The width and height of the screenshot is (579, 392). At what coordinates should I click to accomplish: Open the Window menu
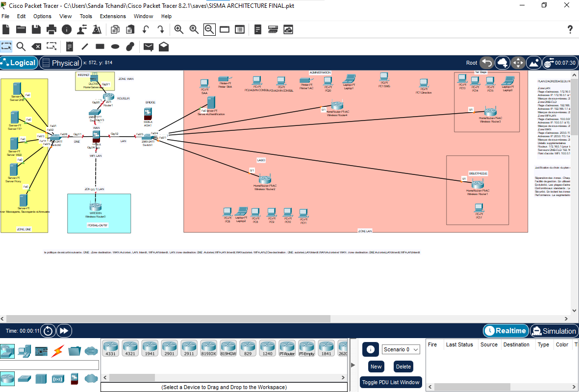(143, 16)
